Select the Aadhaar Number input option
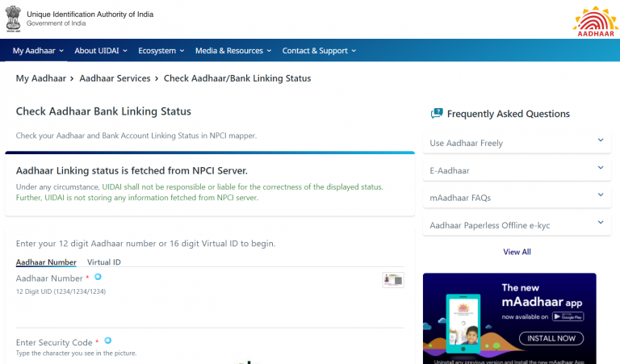The height and width of the screenshot is (364, 620). point(46,262)
